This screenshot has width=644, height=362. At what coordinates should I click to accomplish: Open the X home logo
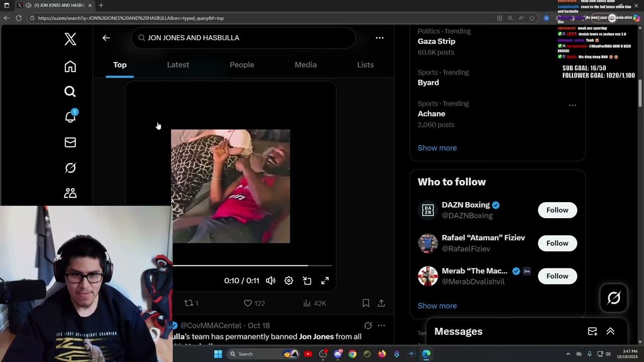coord(70,39)
